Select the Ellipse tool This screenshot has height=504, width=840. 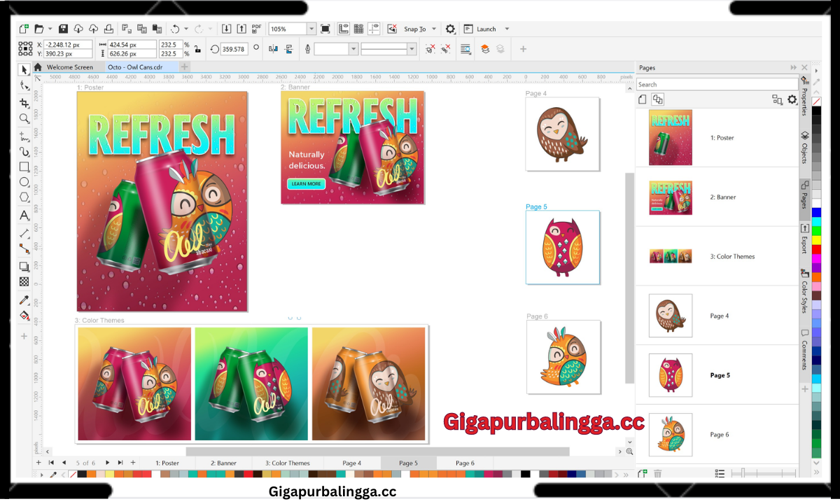(24, 183)
